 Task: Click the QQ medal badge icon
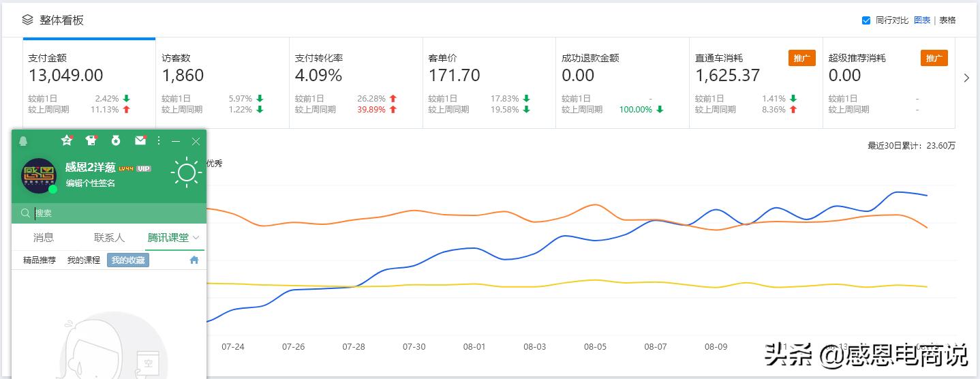click(x=116, y=140)
